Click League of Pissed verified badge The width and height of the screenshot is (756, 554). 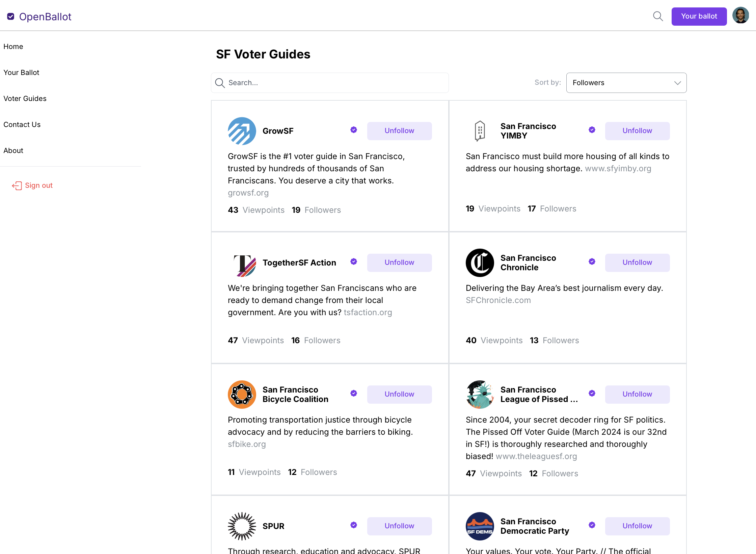point(592,393)
